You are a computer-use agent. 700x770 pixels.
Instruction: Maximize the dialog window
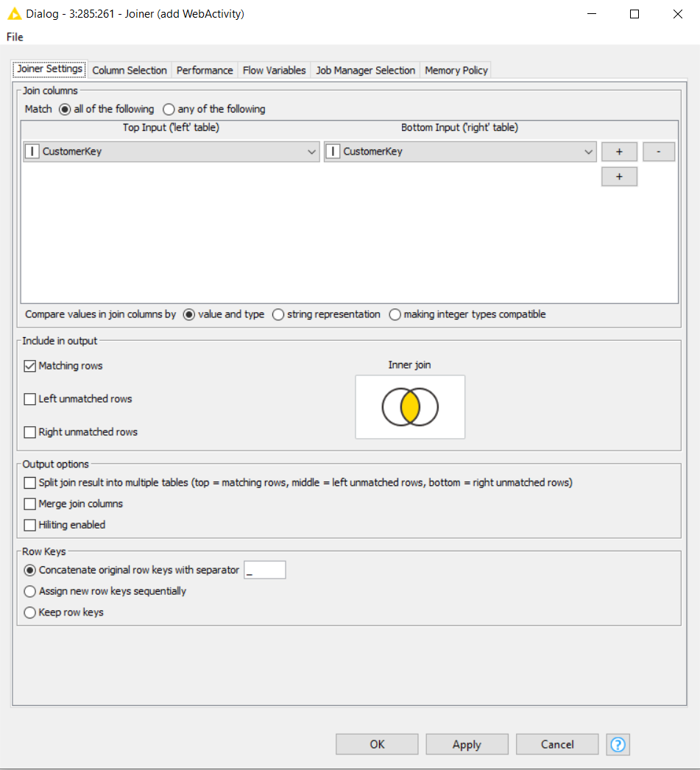pos(634,14)
